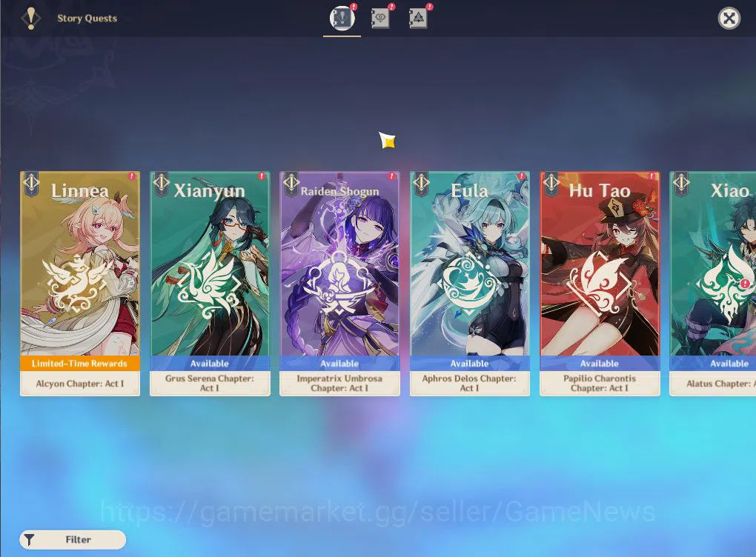The width and height of the screenshot is (756, 557).
Task: Select the Xiao story quest card
Action: [x=713, y=284]
